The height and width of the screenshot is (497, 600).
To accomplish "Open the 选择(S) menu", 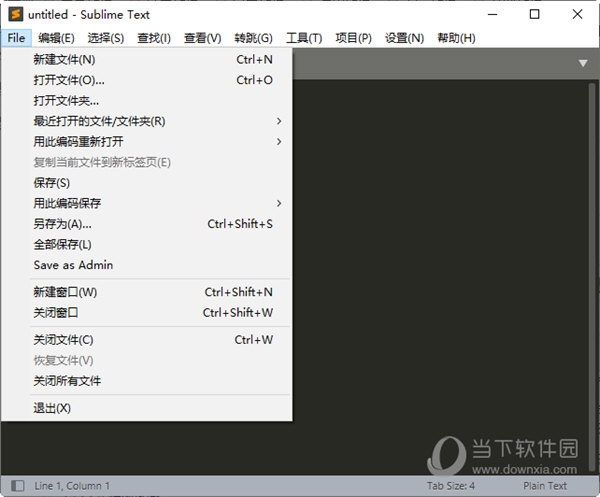I will (106, 38).
